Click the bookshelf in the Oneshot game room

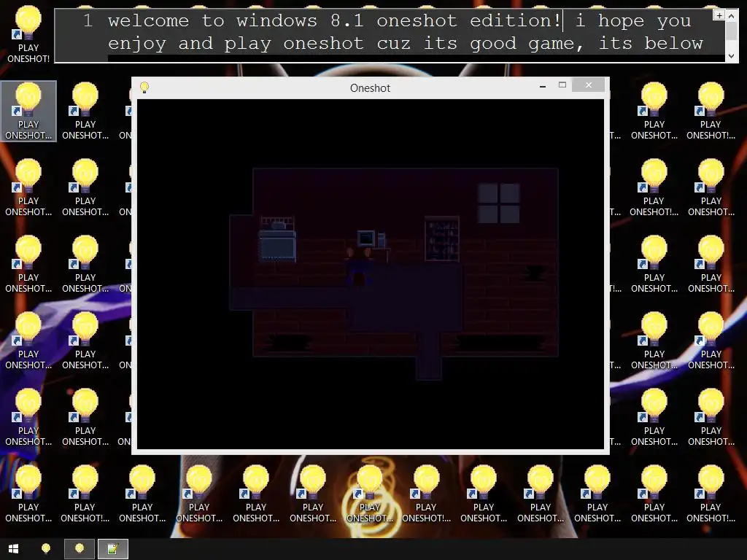click(x=441, y=238)
